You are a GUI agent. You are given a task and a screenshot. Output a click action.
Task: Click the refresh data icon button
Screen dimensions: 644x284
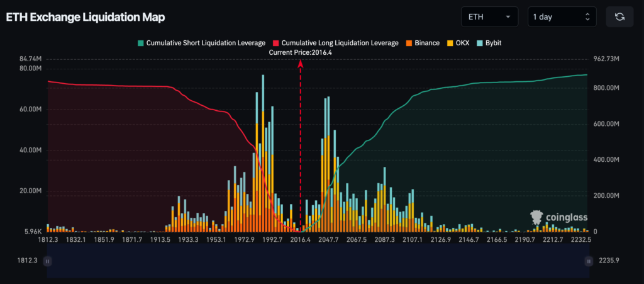click(619, 17)
